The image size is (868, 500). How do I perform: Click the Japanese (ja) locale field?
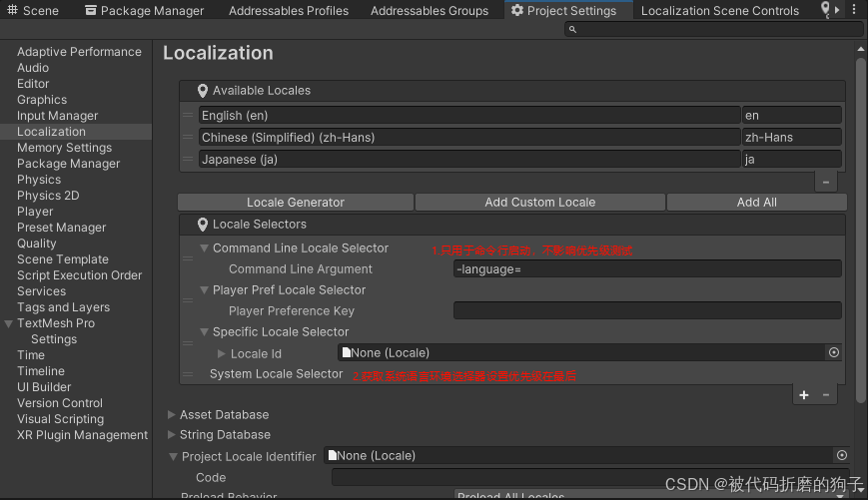click(x=469, y=160)
